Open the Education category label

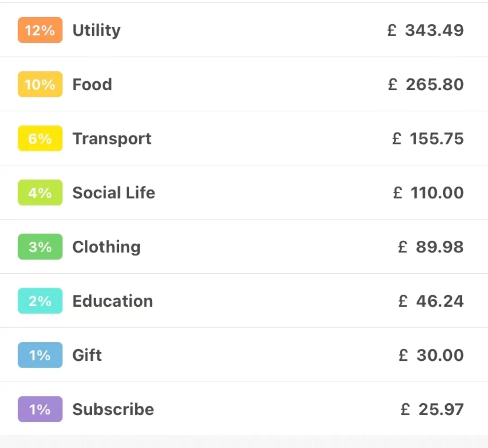113,301
